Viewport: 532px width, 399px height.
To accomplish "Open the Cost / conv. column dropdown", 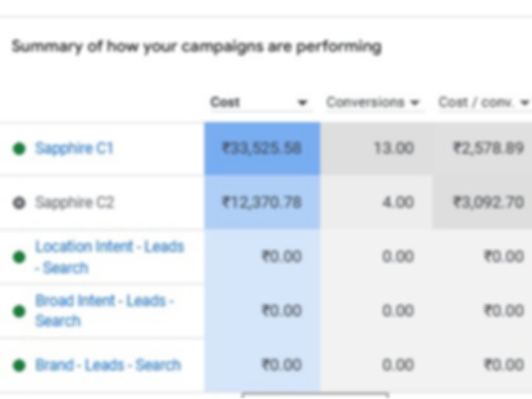I will (x=524, y=103).
